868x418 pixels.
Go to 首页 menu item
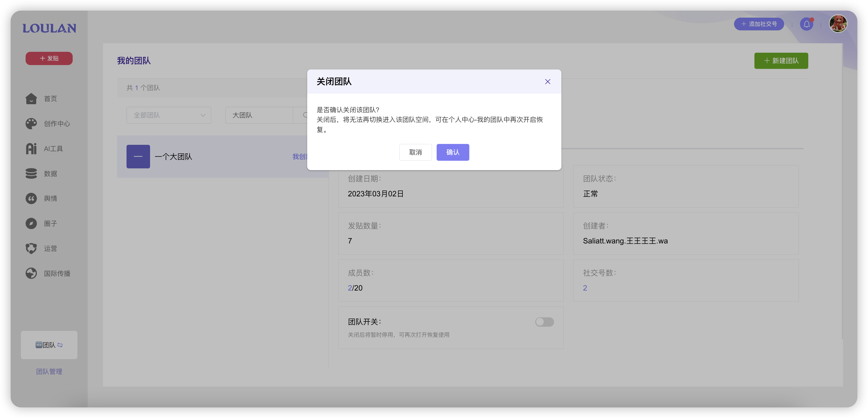(51, 99)
